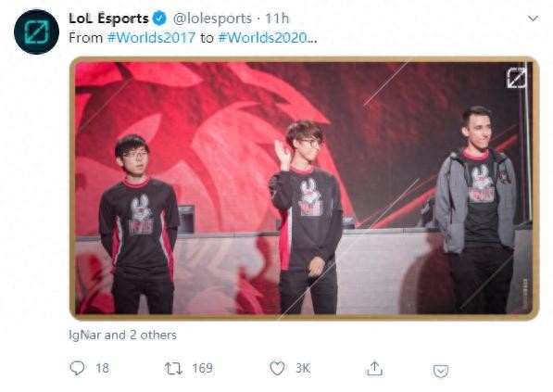The width and height of the screenshot is (553, 392).
Task: Open the 11h timestamp link
Action: click(x=277, y=19)
